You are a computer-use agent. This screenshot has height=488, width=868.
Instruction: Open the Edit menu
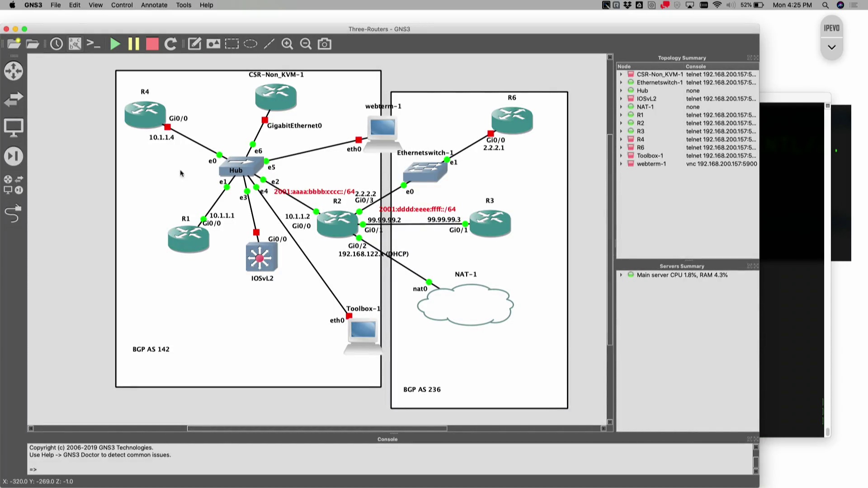coord(75,5)
